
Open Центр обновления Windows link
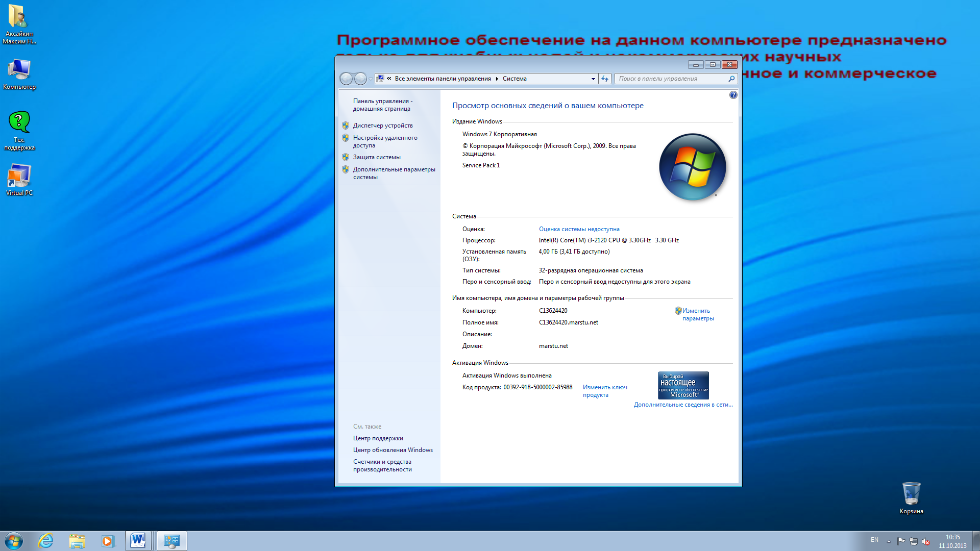point(393,450)
